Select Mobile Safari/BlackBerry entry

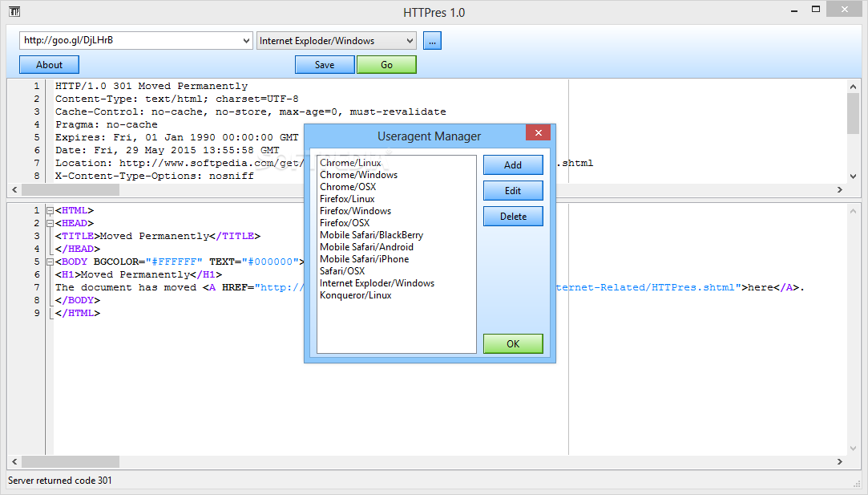pos(371,235)
